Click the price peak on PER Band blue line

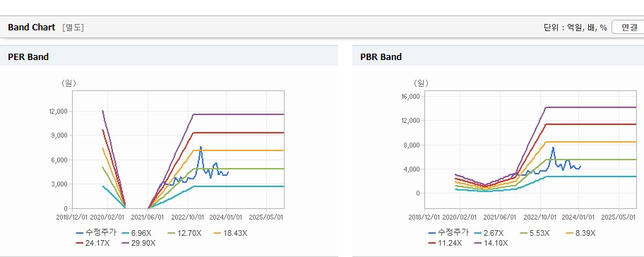pyautogui.click(x=201, y=147)
